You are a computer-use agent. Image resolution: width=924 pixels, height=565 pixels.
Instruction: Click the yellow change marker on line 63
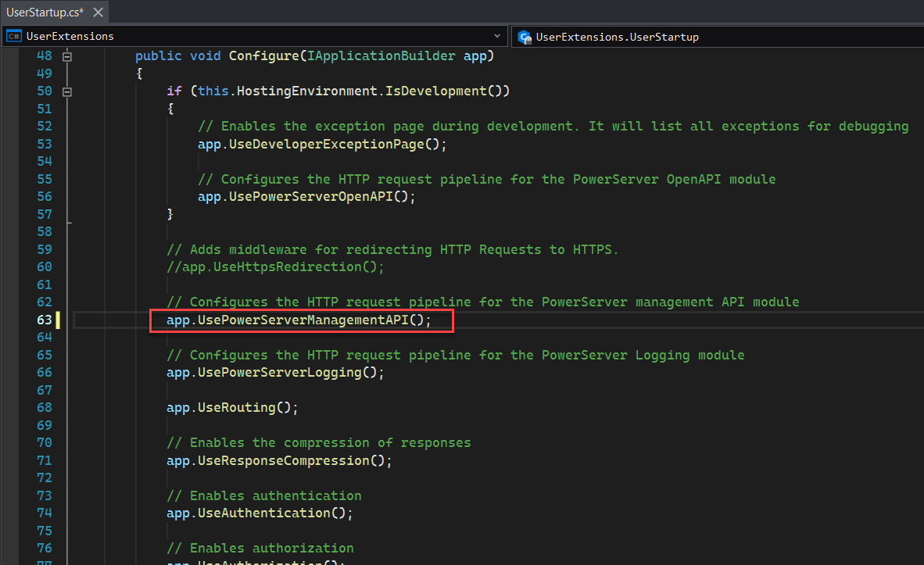[58, 320]
